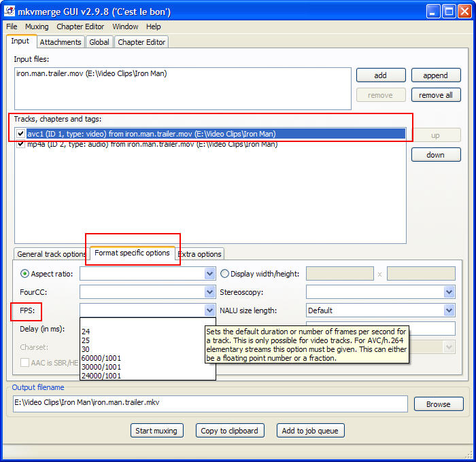This screenshot has width=476, height=462.
Task: Open the Extra options tab
Action: click(x=200, y=254)
